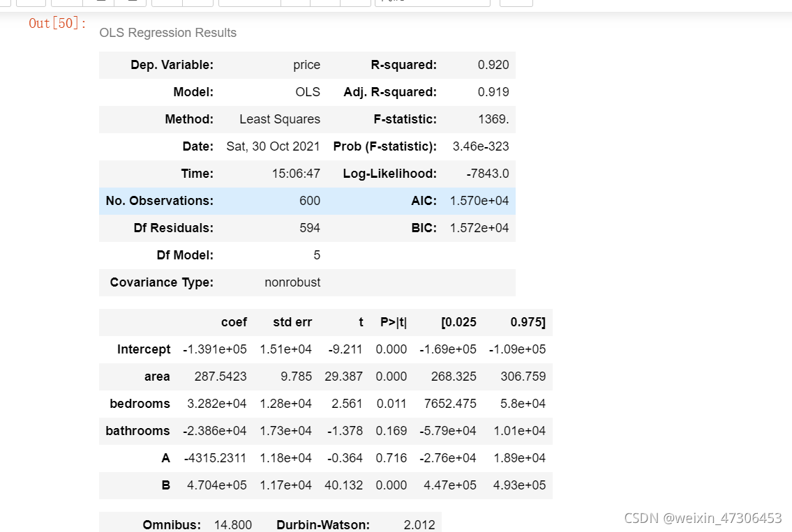Click the time value 15:06:47
The height and width of the screenshot is (532, 792).
(296, 174)
